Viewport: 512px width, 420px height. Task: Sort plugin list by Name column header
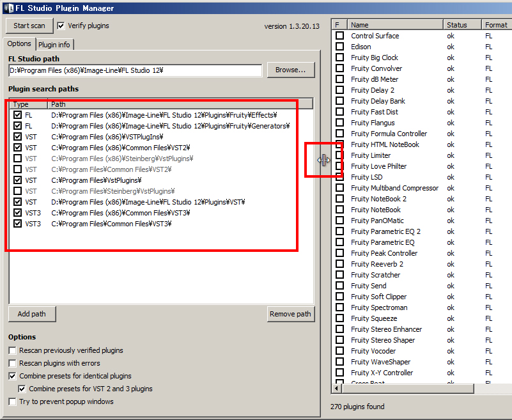click(x=395, y=25)
